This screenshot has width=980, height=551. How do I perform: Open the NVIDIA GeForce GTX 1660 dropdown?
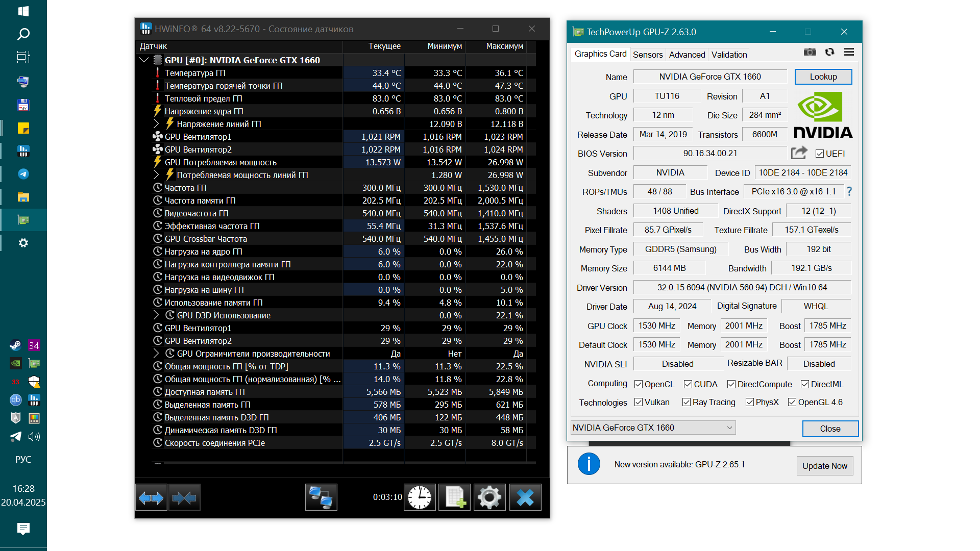(653, 428)
